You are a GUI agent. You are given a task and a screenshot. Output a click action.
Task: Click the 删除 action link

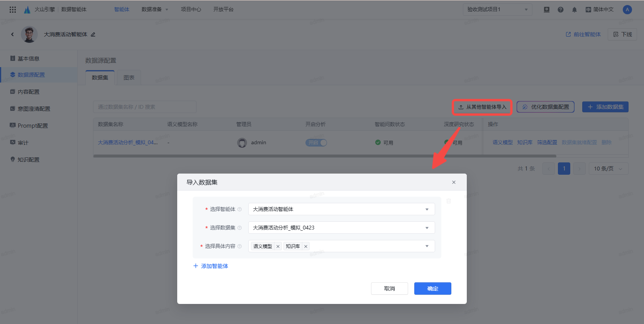tap(607, 143)
